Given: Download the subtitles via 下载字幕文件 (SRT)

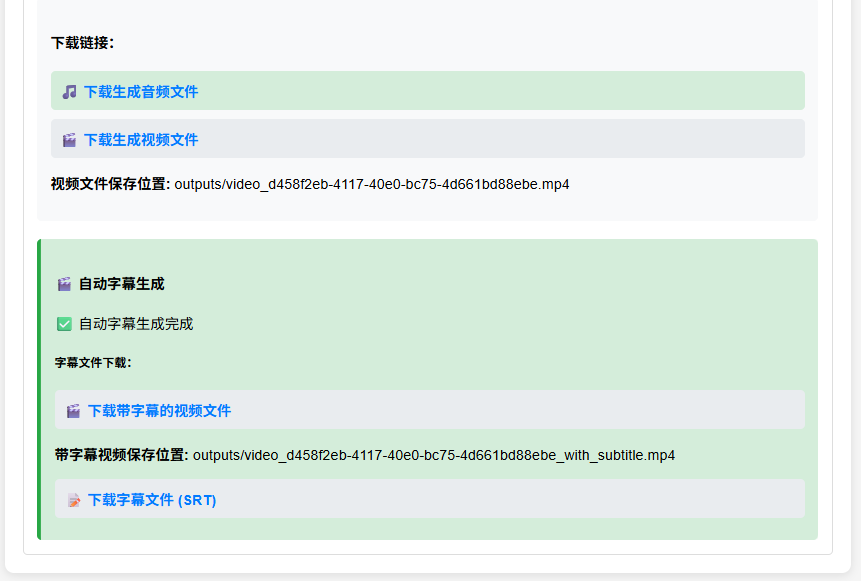Looking at the screenshot, I should [x=152, y=500].
